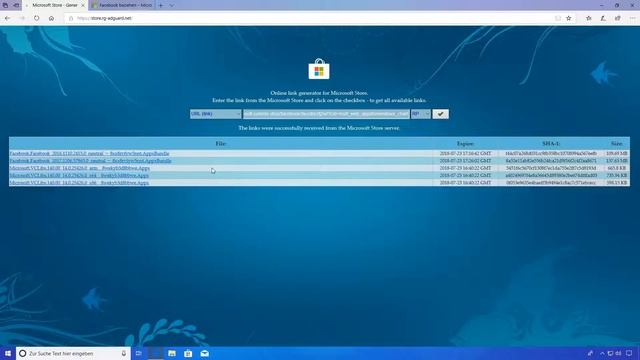Image resolution: width=640 pixels, height=360 pixels.
Task: Open Task View from the taskbar
Action: [x=139, y=353]
